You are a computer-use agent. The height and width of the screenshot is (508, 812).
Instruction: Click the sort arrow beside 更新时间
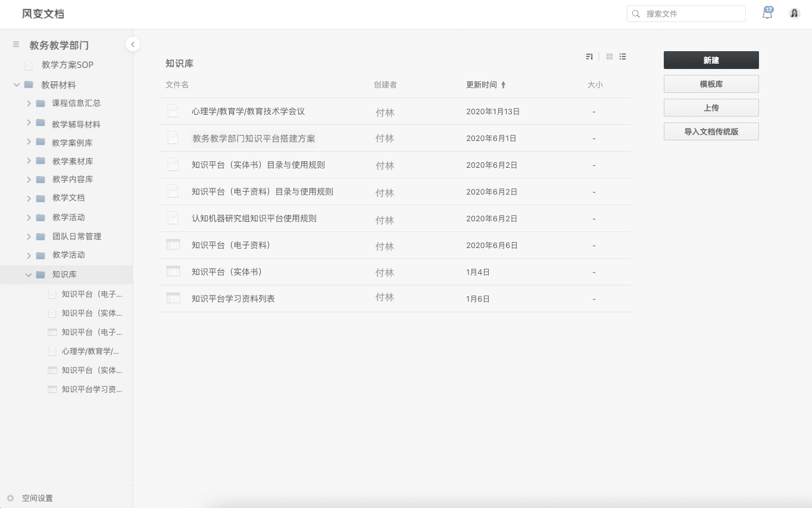[x=503, y=85]
